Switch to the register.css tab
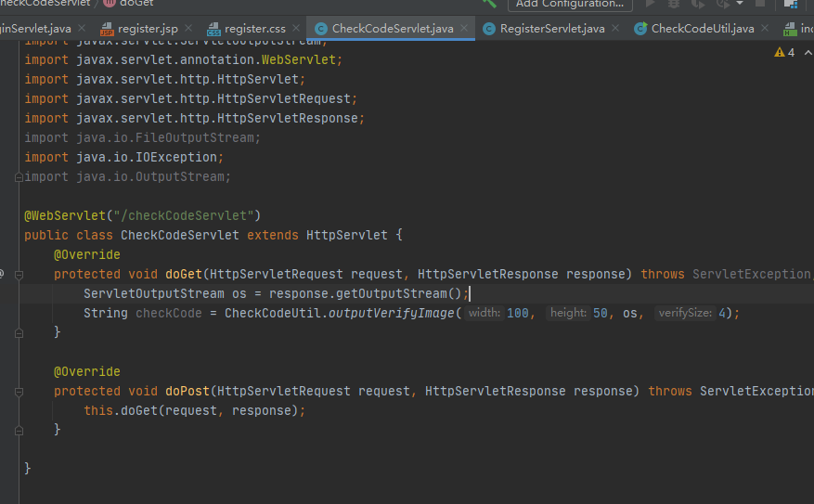The width and height of the screenshot is (814, 504). 255,29
